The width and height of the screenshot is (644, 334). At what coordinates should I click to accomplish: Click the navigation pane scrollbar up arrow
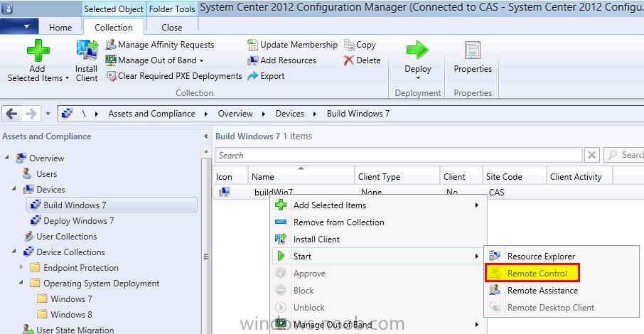coord(207,152)
